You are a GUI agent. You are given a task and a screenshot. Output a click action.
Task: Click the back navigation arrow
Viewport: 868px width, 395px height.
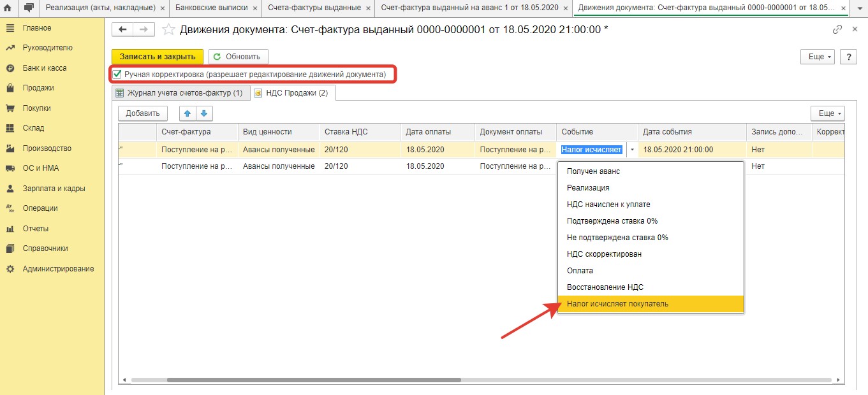coord(122,30)
